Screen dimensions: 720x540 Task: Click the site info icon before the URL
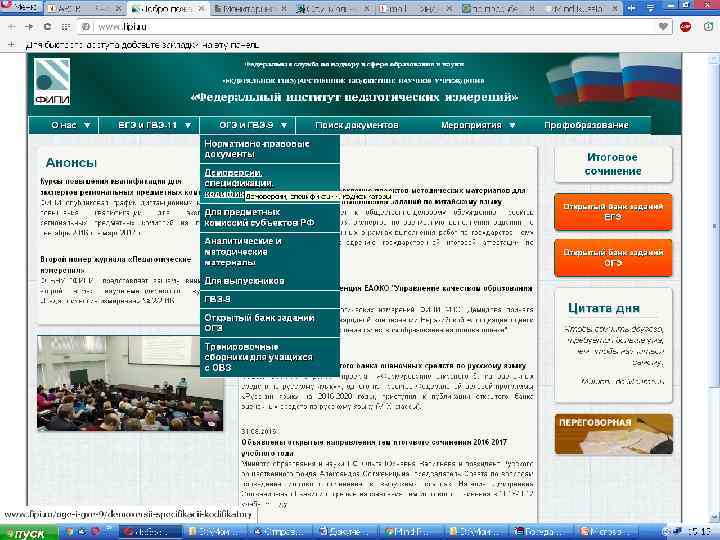coord(85,27)
